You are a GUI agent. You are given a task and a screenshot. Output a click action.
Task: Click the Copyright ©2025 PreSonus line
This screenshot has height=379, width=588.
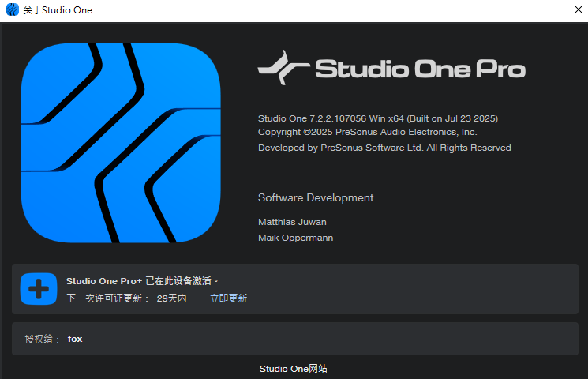tap(368, 132)
